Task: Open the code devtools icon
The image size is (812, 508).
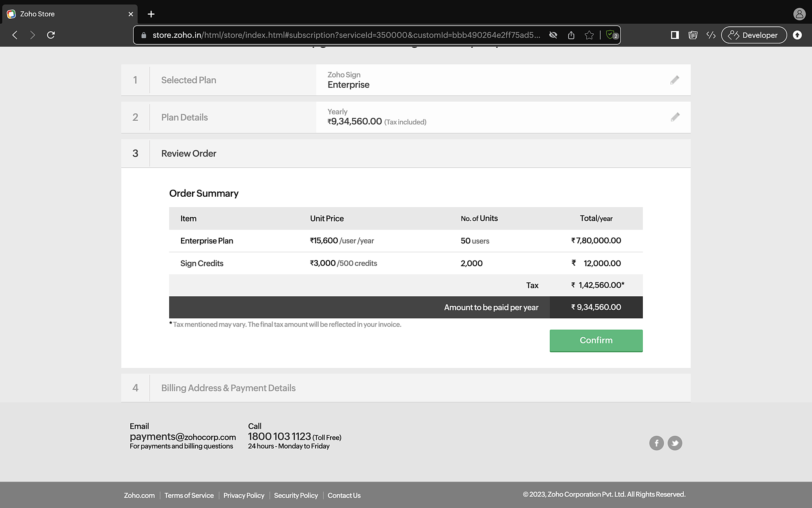Action: pyautogui.click(x=710, y=35)
